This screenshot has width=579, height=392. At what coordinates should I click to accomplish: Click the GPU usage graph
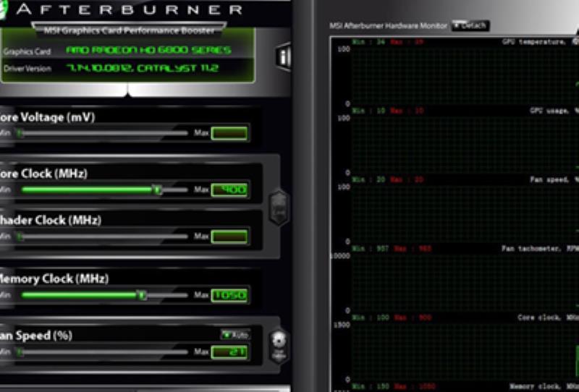click(465, 145)
